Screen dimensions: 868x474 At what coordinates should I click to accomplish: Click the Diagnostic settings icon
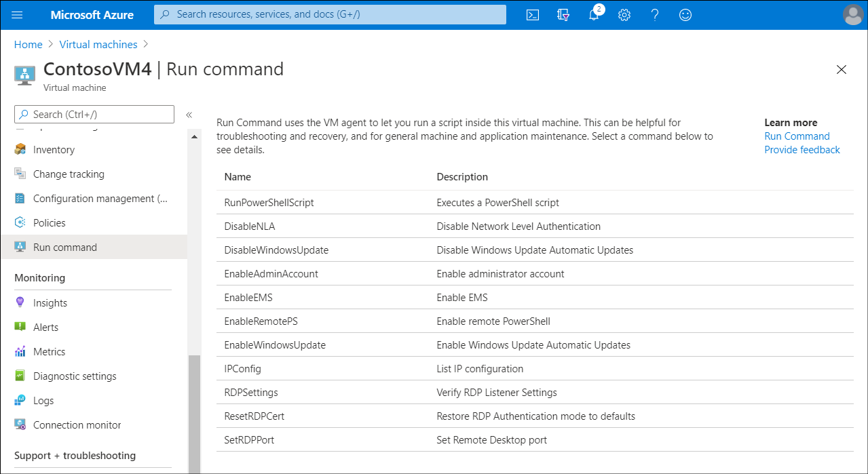click(20, 376)
